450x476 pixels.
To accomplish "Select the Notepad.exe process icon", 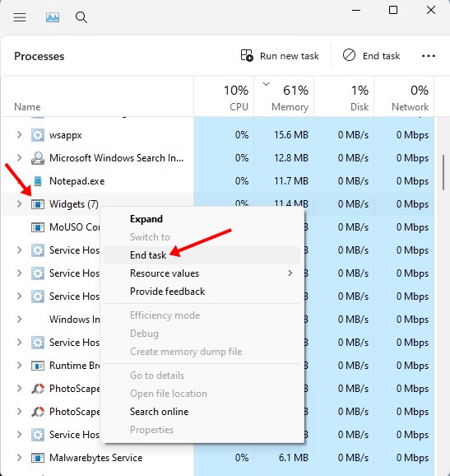I will [x=38, y=181].
